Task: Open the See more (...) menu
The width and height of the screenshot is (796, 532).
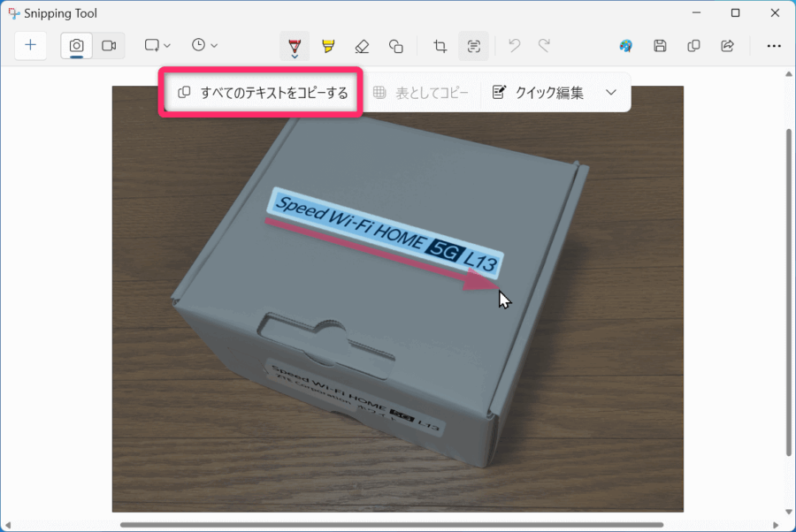Action: click(774, 45)
